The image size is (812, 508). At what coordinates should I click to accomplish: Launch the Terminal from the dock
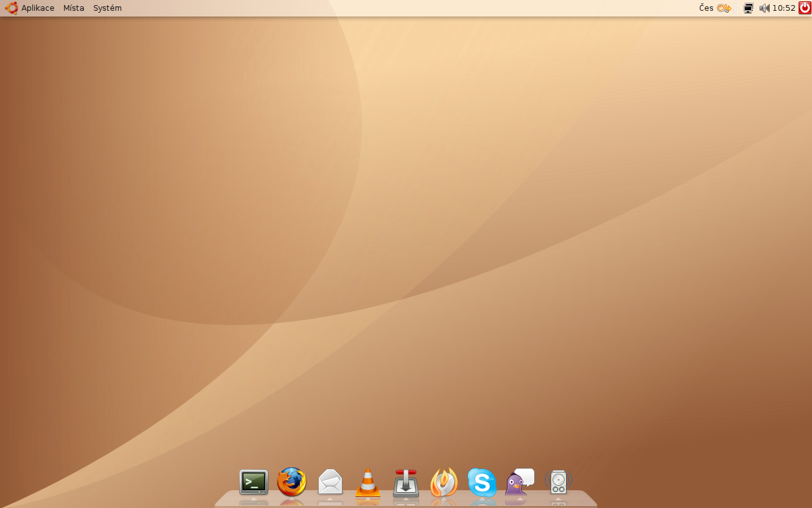pyautogui.click(x=254, y=483)
